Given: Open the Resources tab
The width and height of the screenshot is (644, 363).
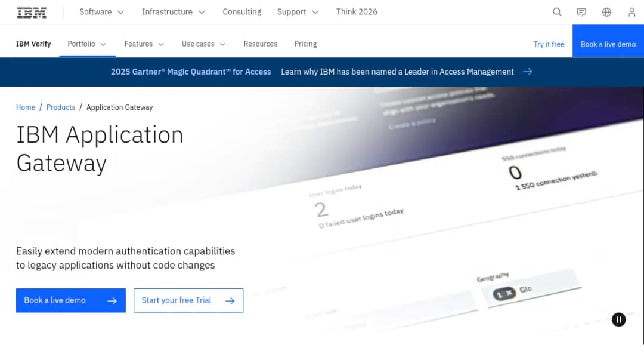Looking at the screenshot, I should pyautogui.click(x=261, y=44).
